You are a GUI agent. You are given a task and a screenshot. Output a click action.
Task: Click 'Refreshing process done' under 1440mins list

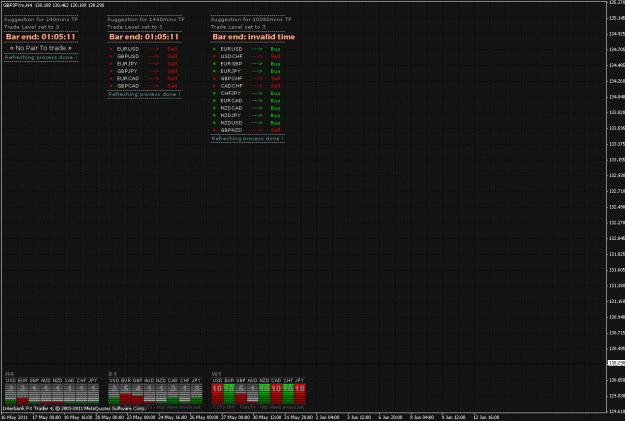point(144,94)
